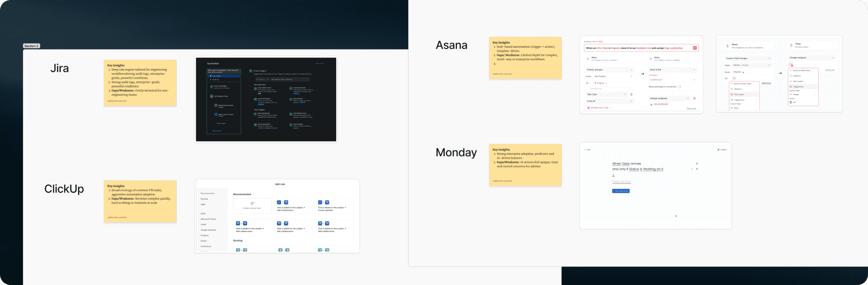Open the Change assignees dropdown
The image size is (868, 285).
point(670,98)
